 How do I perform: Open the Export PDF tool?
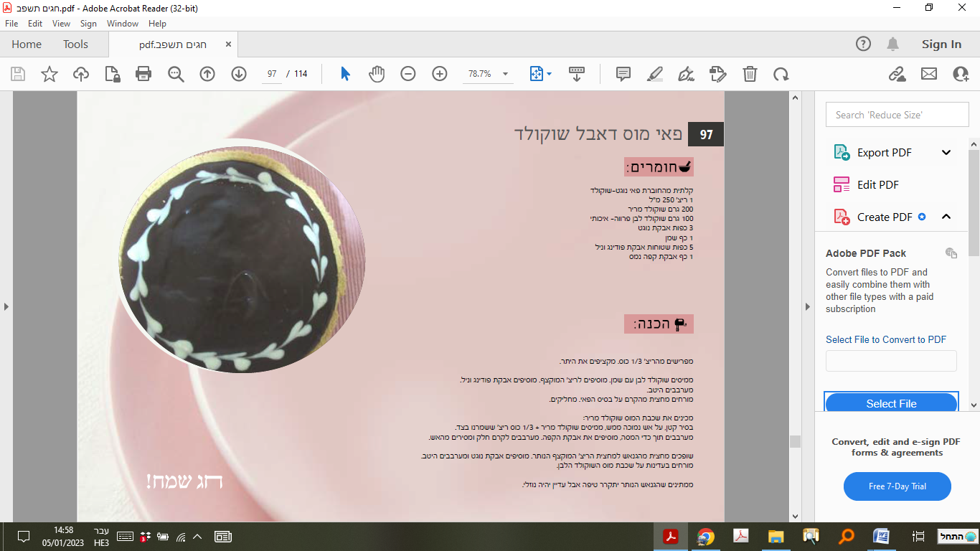click(x=884, y=152)
